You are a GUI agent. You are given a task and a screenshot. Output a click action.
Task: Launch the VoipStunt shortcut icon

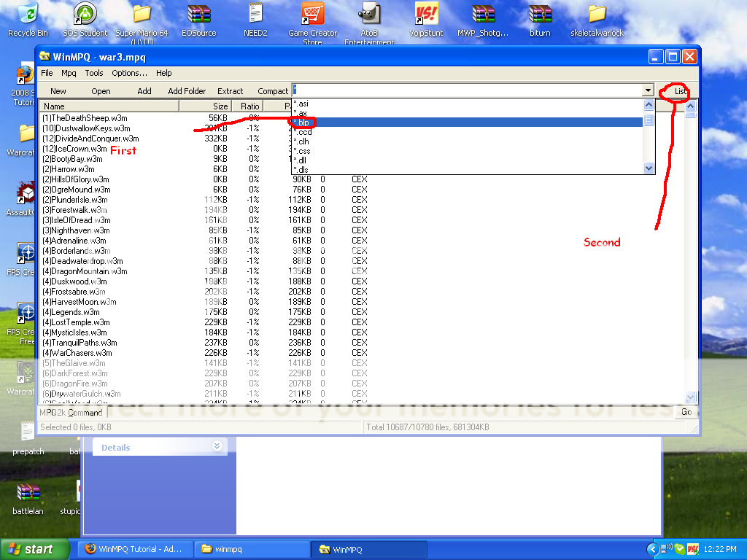426,15
